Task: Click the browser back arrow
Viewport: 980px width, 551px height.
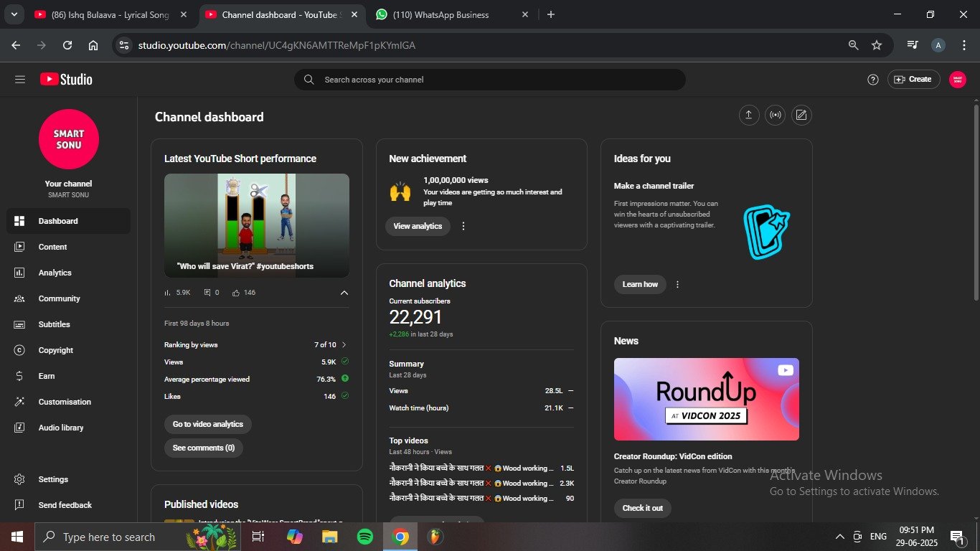Action: point(16,45)
